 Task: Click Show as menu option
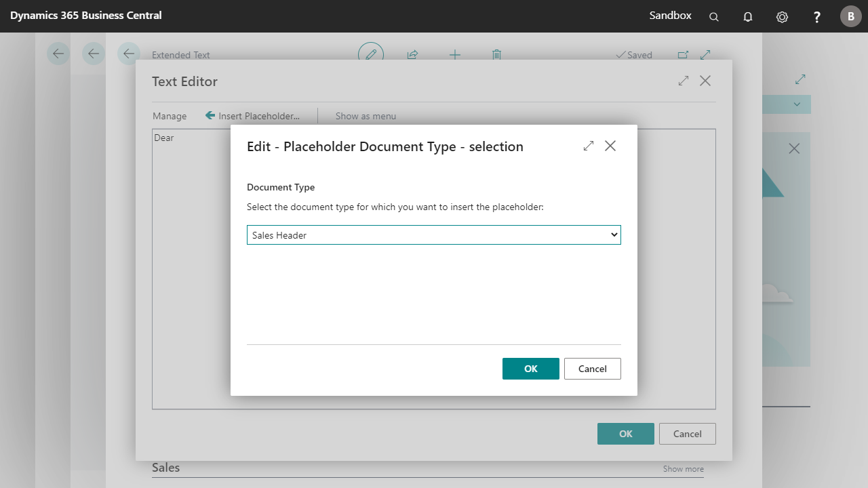[366, 116]
